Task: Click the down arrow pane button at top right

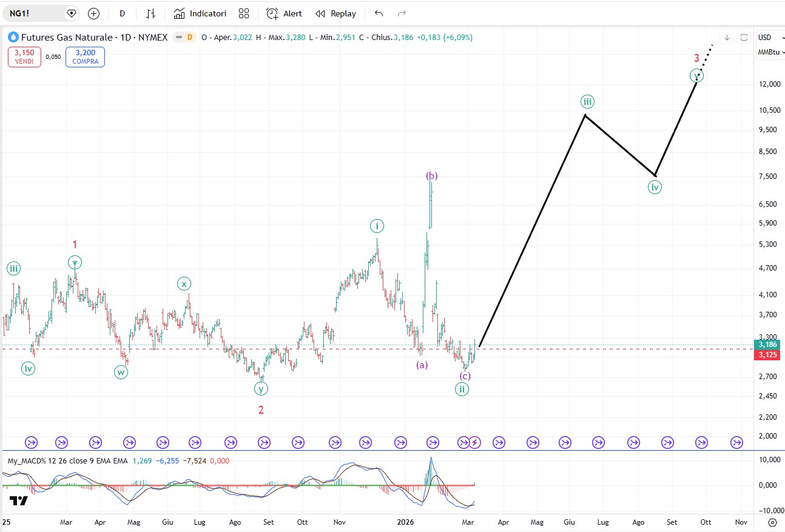Action: point(727,38)
